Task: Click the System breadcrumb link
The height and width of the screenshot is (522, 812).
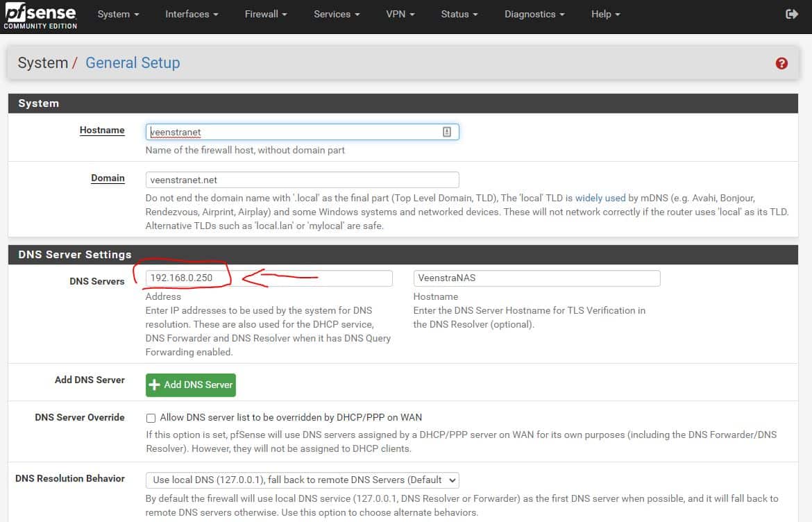Action: [42, 63]
